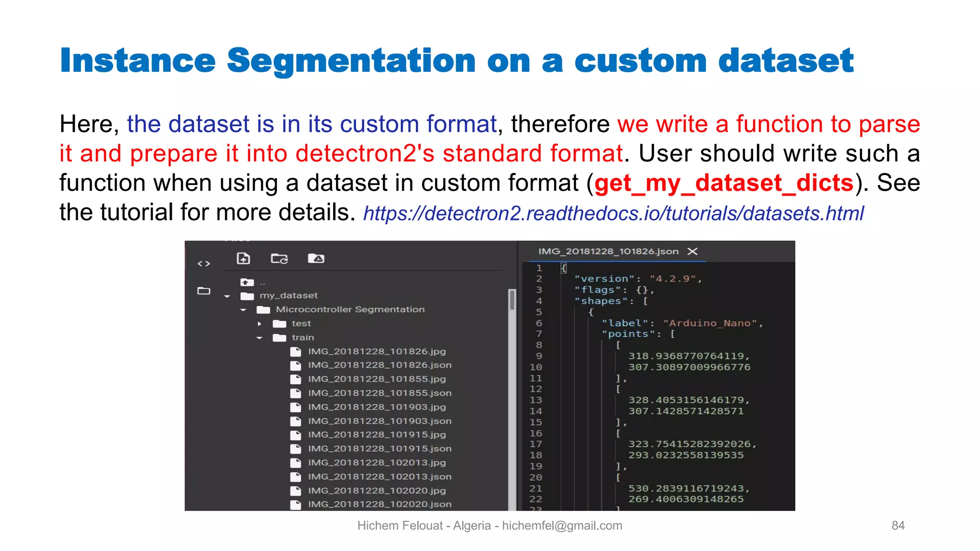Screen dimensions: 980x551
Task: Click the mount Google Drive icon
Action: tap(316, 259)
